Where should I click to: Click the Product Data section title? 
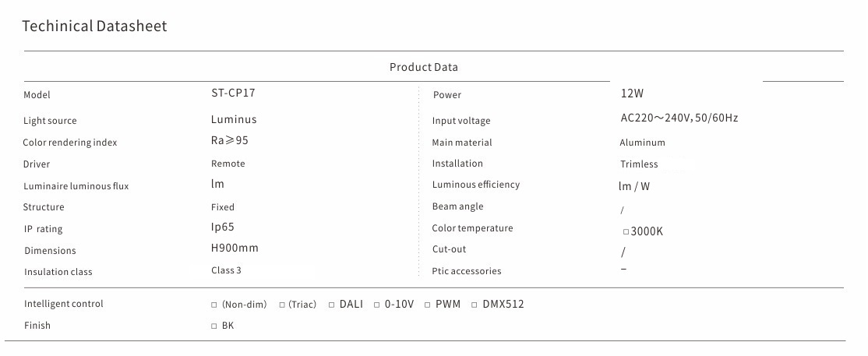[424, 68]
